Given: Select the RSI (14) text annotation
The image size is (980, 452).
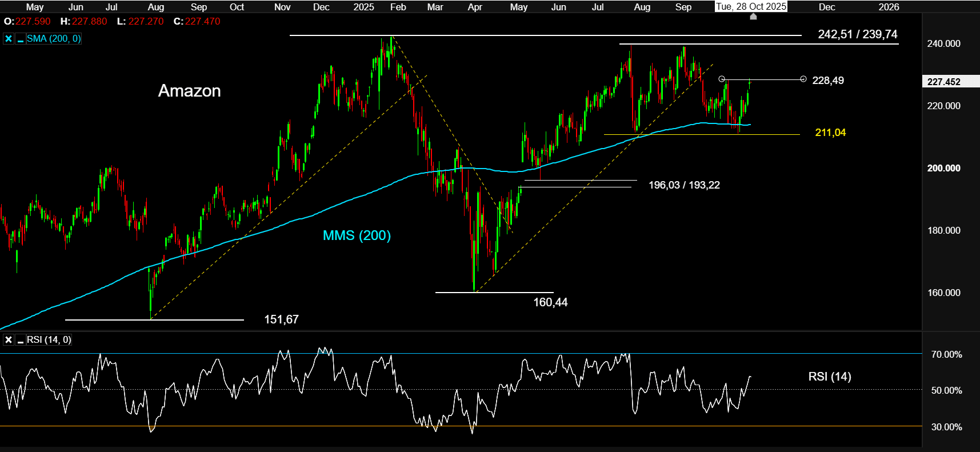Looking at the screenshot, I should point(829,377).
